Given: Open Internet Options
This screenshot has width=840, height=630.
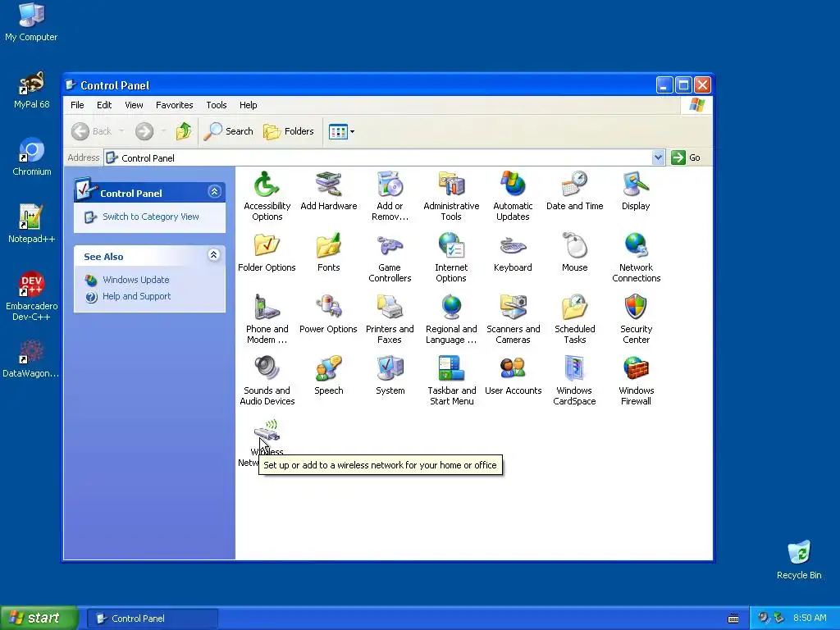Looking at the screenshot, I should (x=451, y=258).
